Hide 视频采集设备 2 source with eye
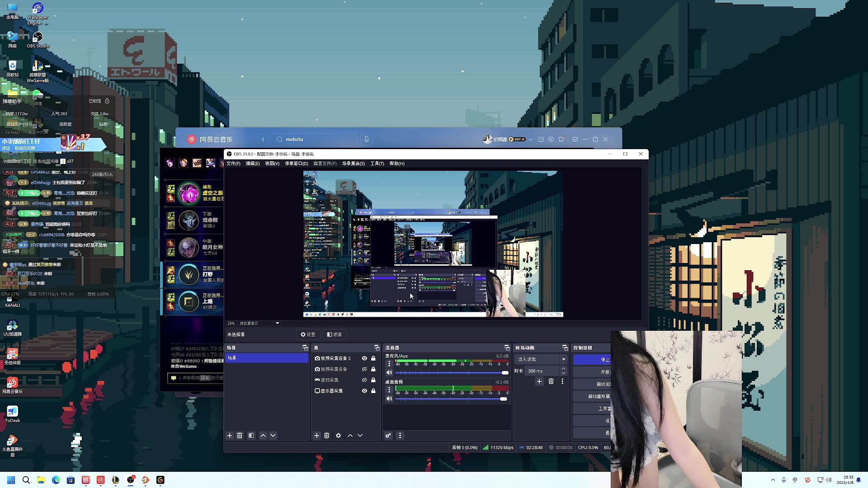The image size is (868, 488). pyautogui.click(x=364, y=358)
